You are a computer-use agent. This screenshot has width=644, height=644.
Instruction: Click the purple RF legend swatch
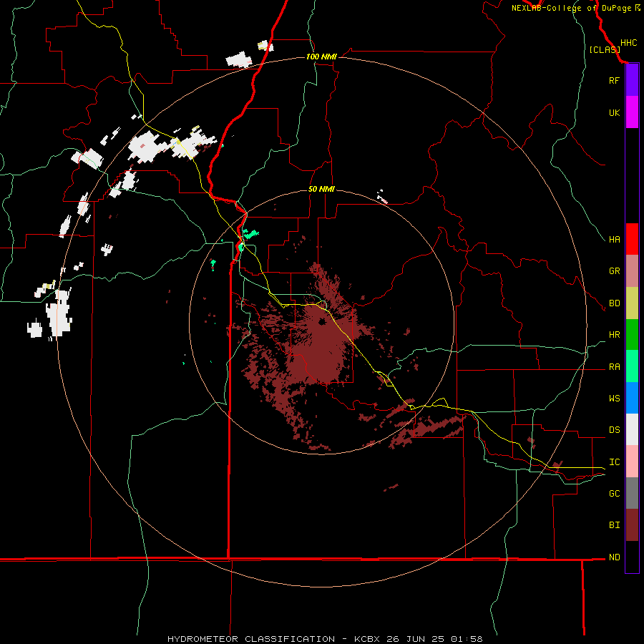[x=632, y=80]
